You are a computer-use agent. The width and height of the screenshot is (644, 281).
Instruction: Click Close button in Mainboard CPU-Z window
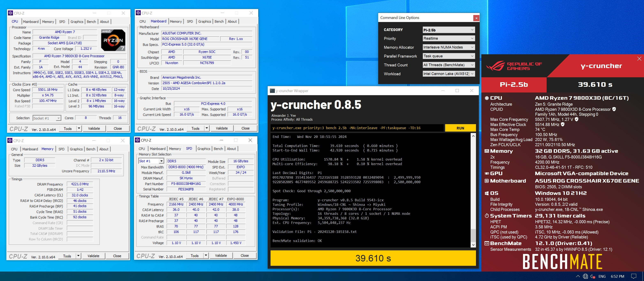click(x=245, y=128)
